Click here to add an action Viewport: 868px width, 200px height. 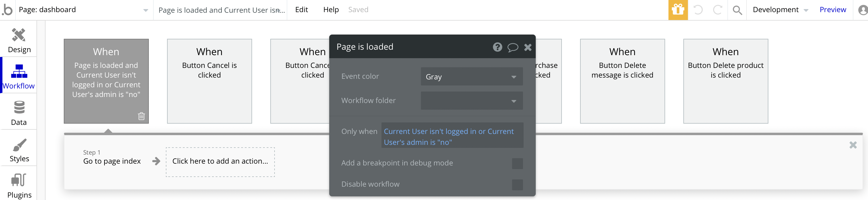pos(220,162)
